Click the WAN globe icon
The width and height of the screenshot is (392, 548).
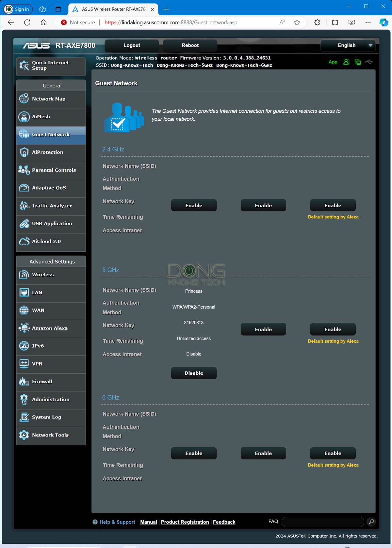point(24,310)
